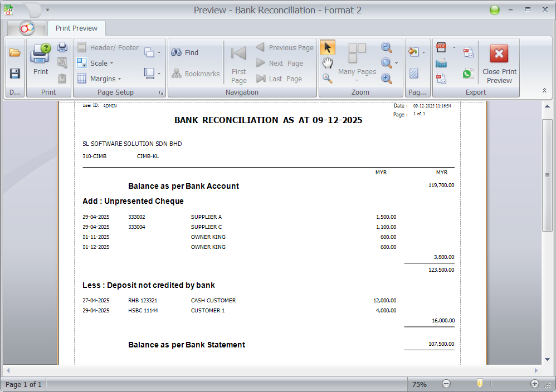556x392 pixels.
Task: Open the watermark settings icon
Action: click(413, 73)
